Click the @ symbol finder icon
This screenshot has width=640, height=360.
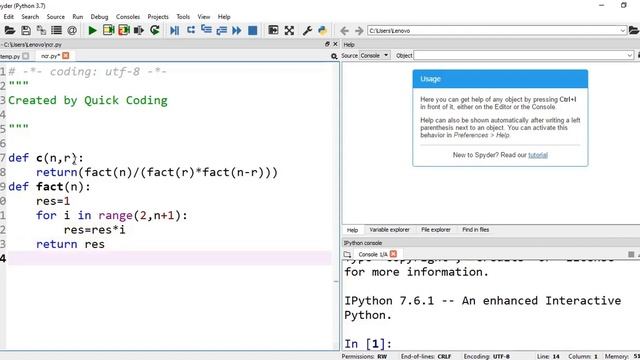click(x=72, y=30)
